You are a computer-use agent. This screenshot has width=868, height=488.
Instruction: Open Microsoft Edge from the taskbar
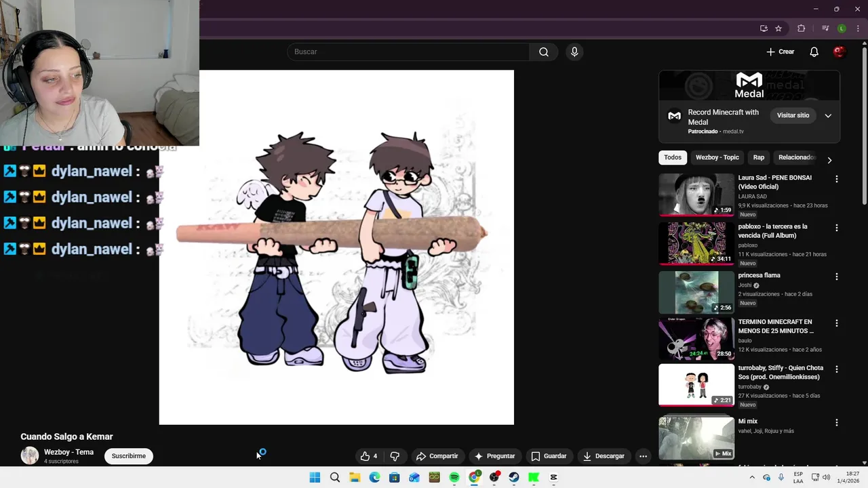374,477
